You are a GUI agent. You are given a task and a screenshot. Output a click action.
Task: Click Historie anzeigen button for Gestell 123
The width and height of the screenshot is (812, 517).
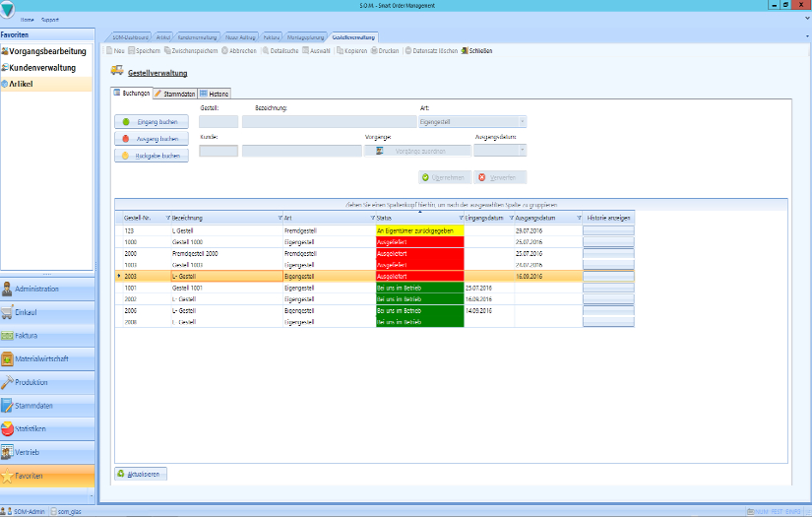[x=608, y=229]
